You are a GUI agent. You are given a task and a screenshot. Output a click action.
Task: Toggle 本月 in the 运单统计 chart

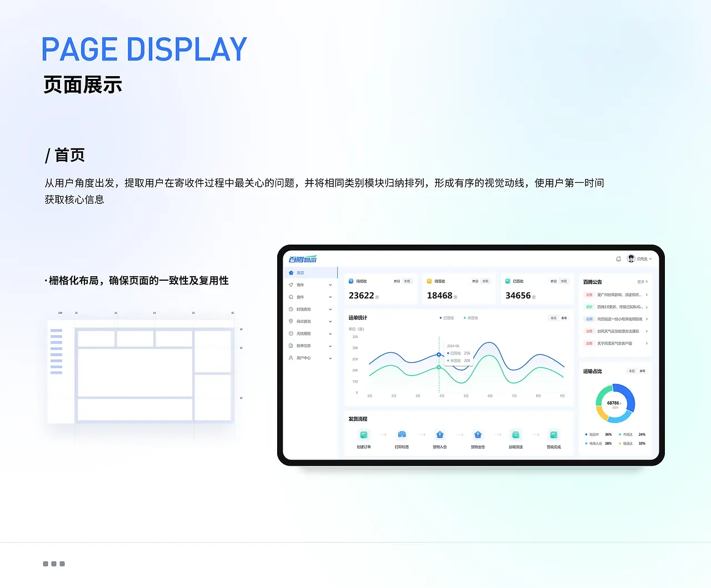click(553, 318)
